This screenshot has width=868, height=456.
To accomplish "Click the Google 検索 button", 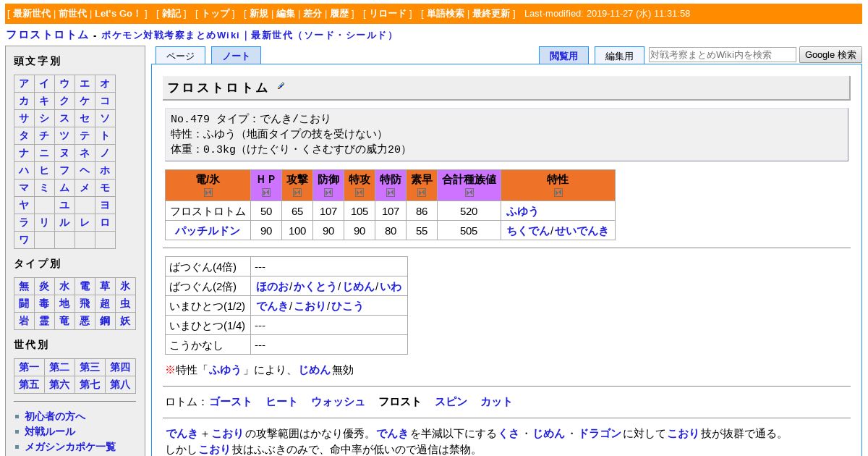I will coord(830,55).
